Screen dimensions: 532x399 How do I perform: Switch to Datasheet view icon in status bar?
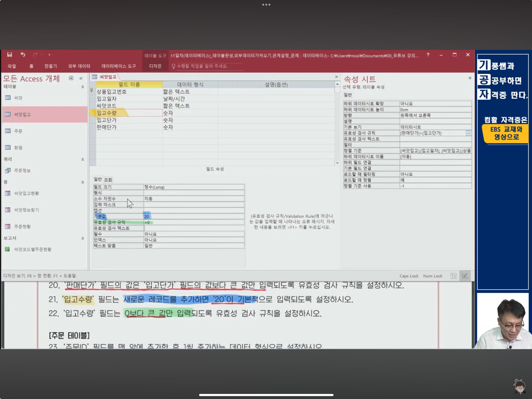[x=453, y=276]
